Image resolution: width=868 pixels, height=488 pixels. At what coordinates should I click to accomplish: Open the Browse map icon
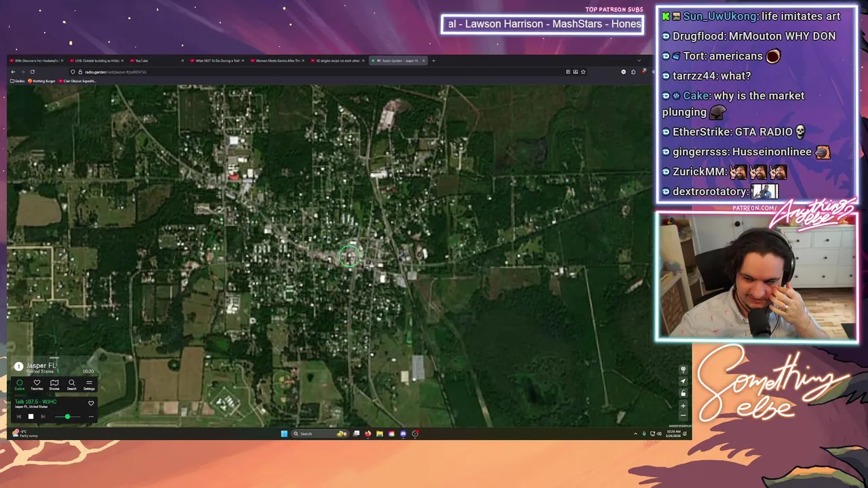[x=54, y=385]
